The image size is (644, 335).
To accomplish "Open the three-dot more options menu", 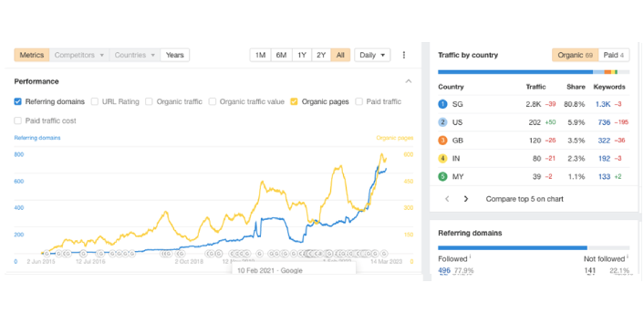I will 404,55.
